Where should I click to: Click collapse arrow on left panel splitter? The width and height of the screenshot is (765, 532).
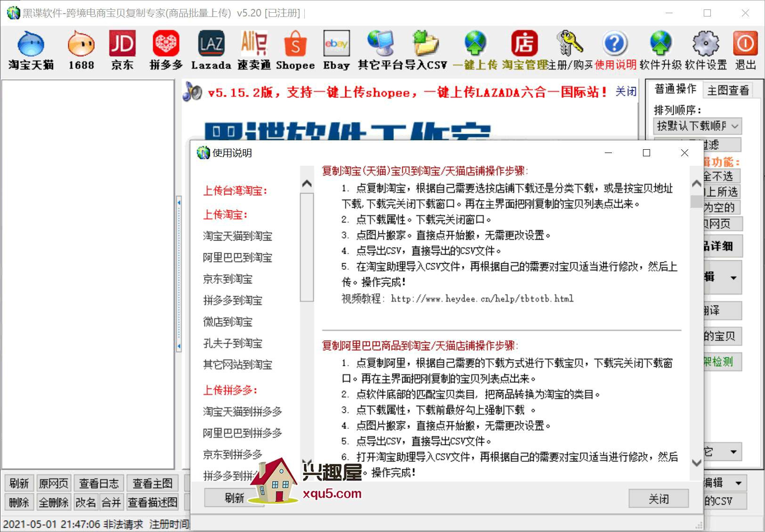coord(179,202)
